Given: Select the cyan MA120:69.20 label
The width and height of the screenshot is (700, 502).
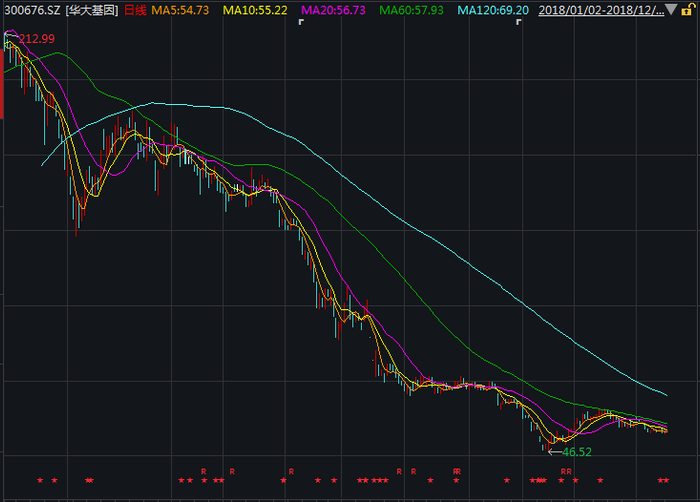Looking at the screenshot, I should pyautogui.click(x=493, y=10).
